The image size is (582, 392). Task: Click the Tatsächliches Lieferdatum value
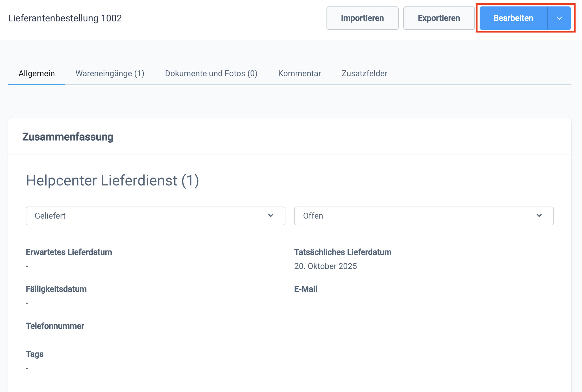pyautogui.click(x=326, y=266)
